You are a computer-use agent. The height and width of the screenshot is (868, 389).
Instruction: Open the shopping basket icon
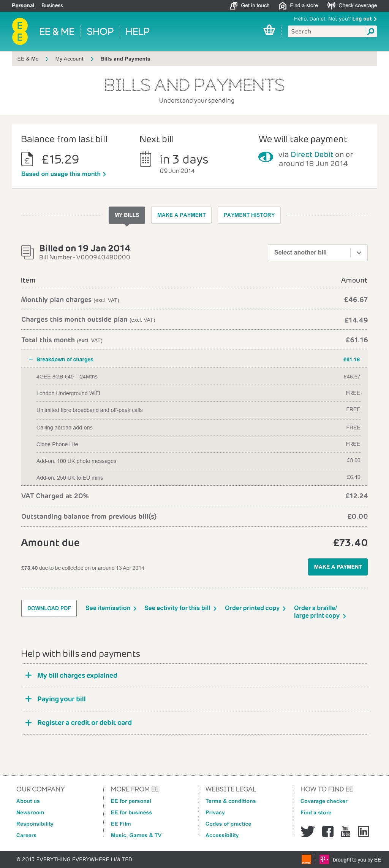tap(269, 30)
